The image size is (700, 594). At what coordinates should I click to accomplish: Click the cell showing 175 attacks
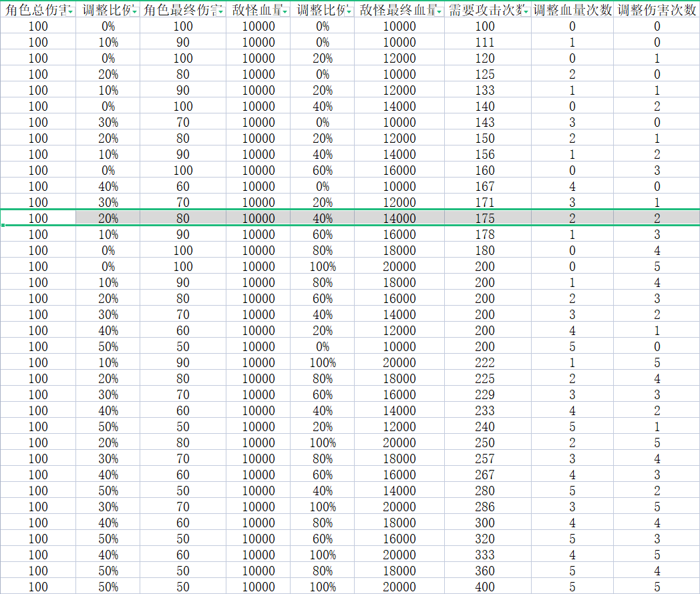click(484, 218)
